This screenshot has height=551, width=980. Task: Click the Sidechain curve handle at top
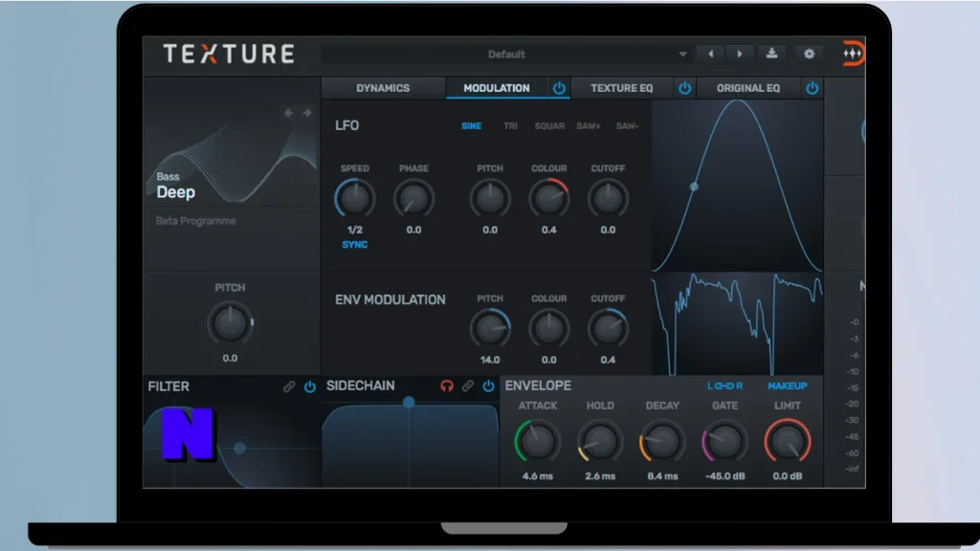tap(409, 403)
